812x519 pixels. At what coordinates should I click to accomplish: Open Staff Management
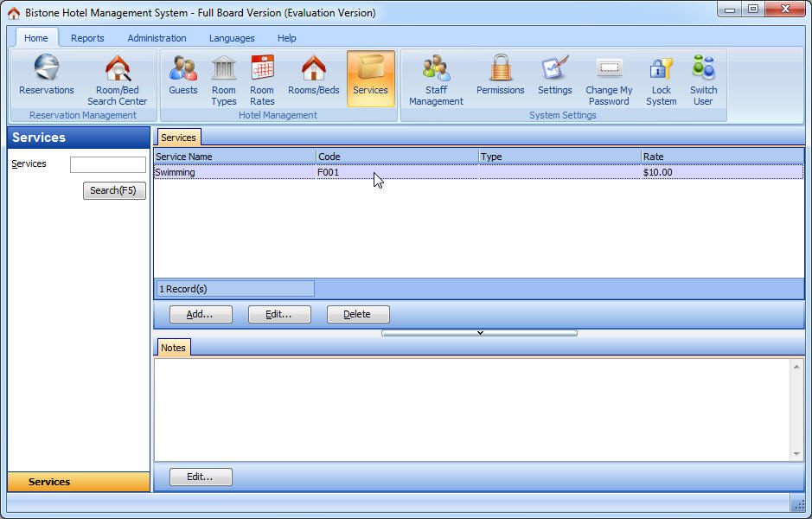point(436,78)
